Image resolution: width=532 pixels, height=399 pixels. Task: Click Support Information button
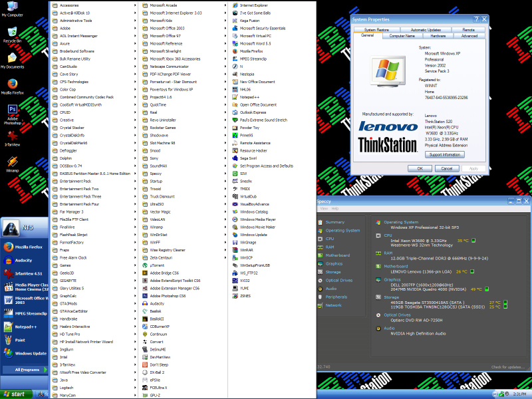tap(445, 155)
